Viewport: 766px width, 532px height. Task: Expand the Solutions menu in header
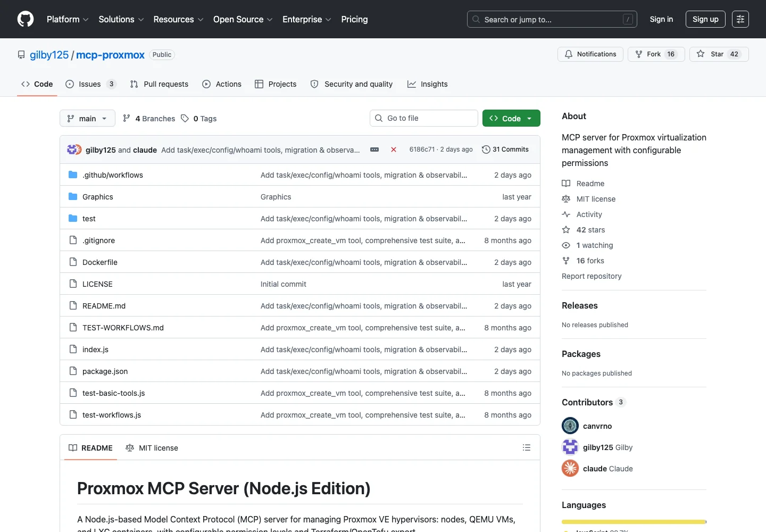(x=121, y=19)
